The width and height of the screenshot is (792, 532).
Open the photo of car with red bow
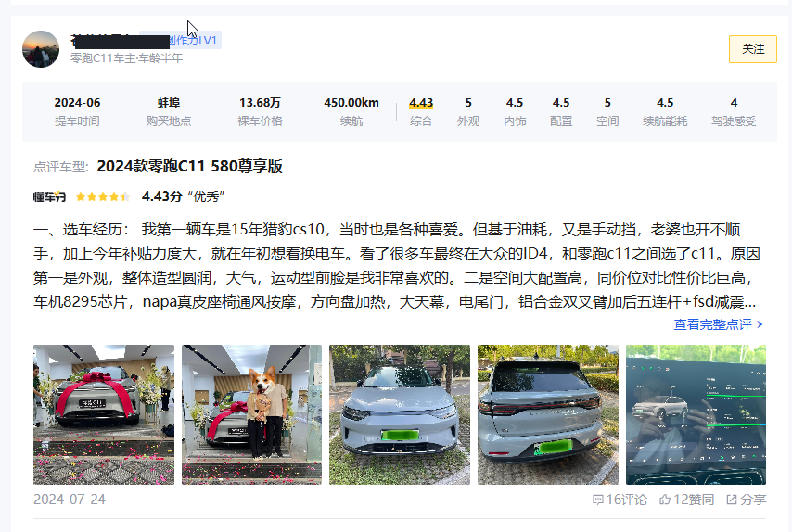[104, 414]
